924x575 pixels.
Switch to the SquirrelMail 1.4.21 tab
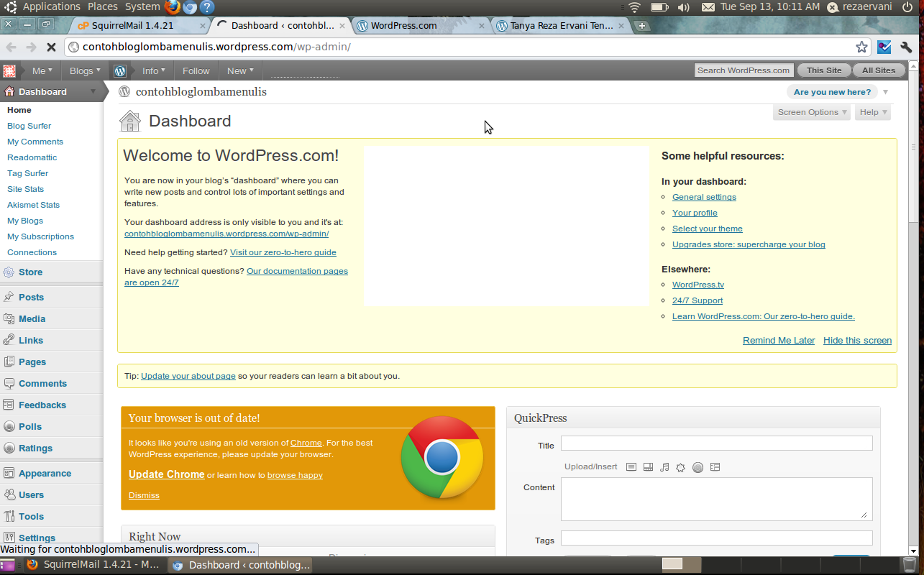[x=141, y=26]
